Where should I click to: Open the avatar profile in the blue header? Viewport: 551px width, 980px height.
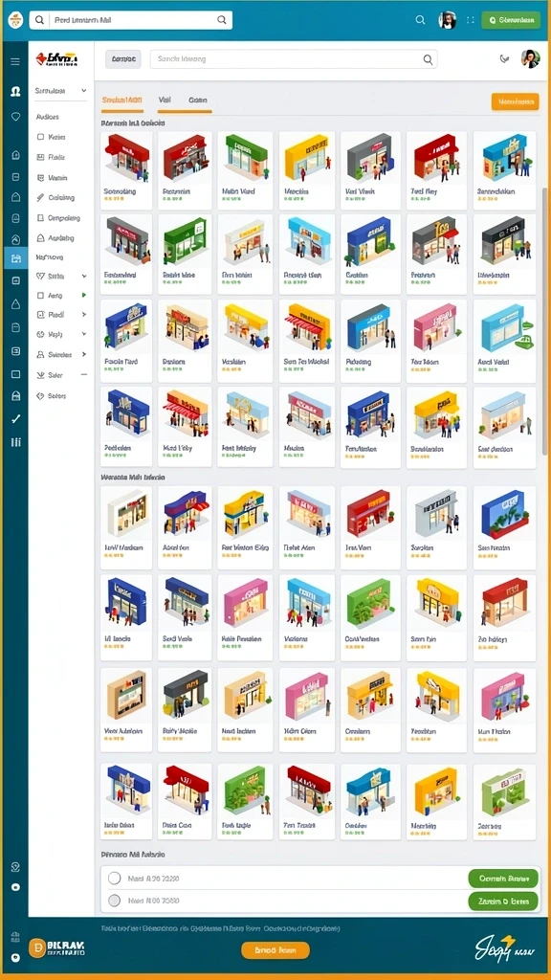pyautogui.click(x=448, y=20)
